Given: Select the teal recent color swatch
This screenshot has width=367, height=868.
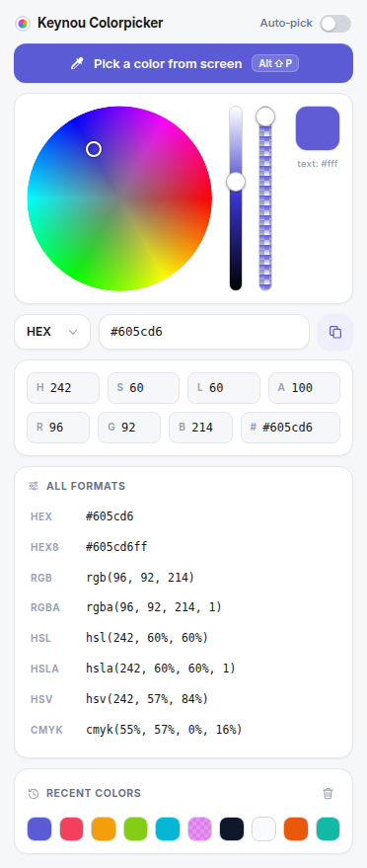Looking at the screenshot, I should click(x=328, y=829).
